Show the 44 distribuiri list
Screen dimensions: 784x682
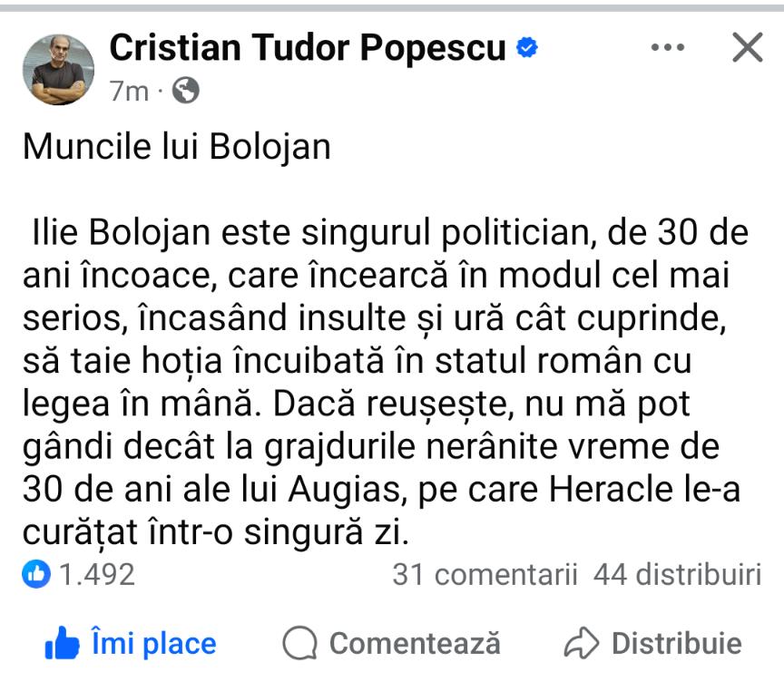pos(677,573)
